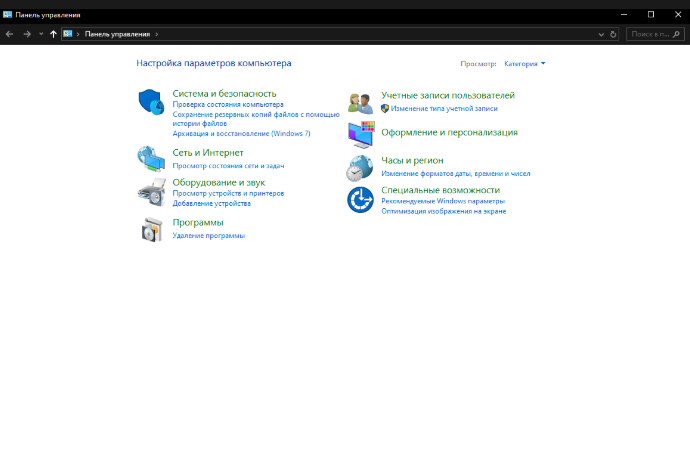Open the Система и безопасность shield icon
Viewport: 690px width, 457px height.
click(x=151, y=102)
